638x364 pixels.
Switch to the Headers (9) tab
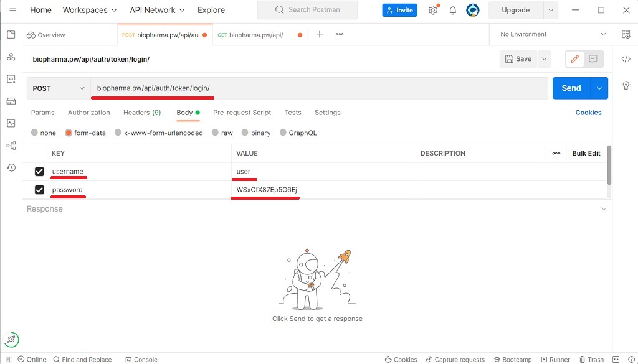pyautogui.click(x=142, y=113)
